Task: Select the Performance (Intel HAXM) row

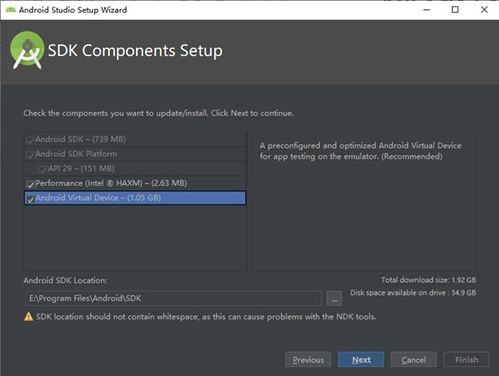Action: pos(135,183)
